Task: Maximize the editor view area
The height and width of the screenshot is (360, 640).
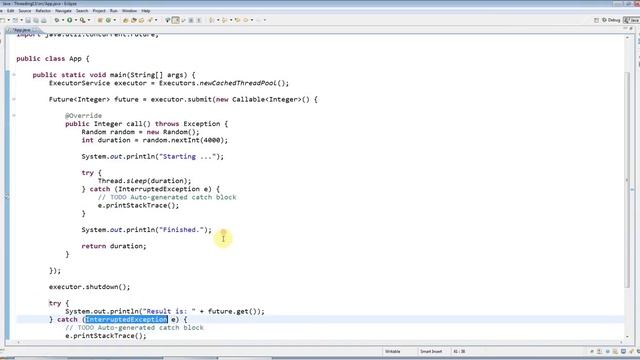Action: pyautogui.click(x=631, y=28)
